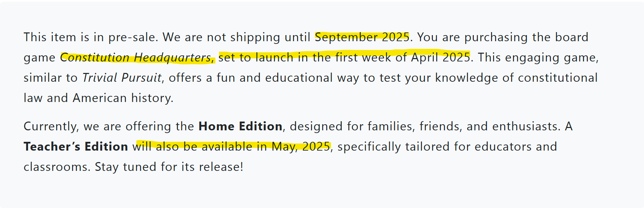Click the words "constitutional" at line end
Screen dimensions: 644x208
[558, 78]
